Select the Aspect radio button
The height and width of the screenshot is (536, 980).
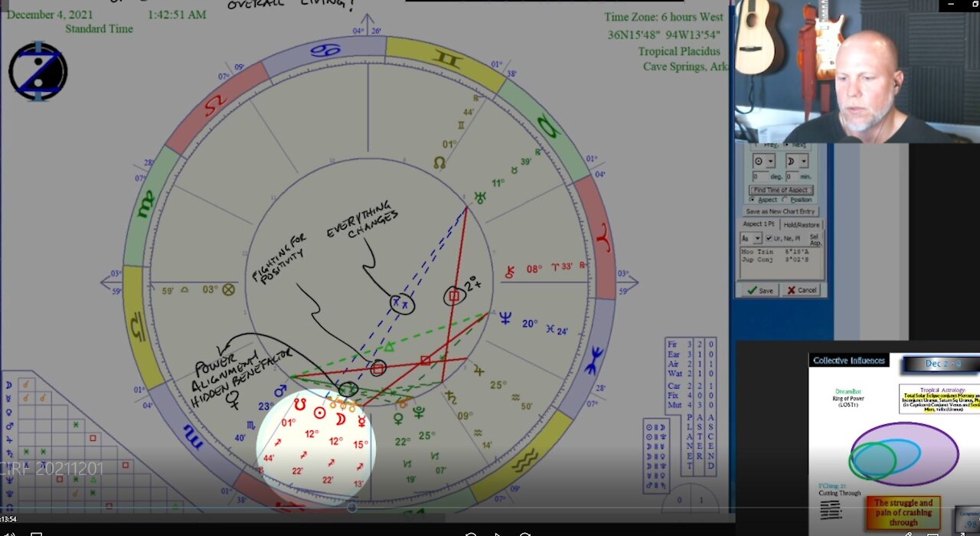point(752,199)
